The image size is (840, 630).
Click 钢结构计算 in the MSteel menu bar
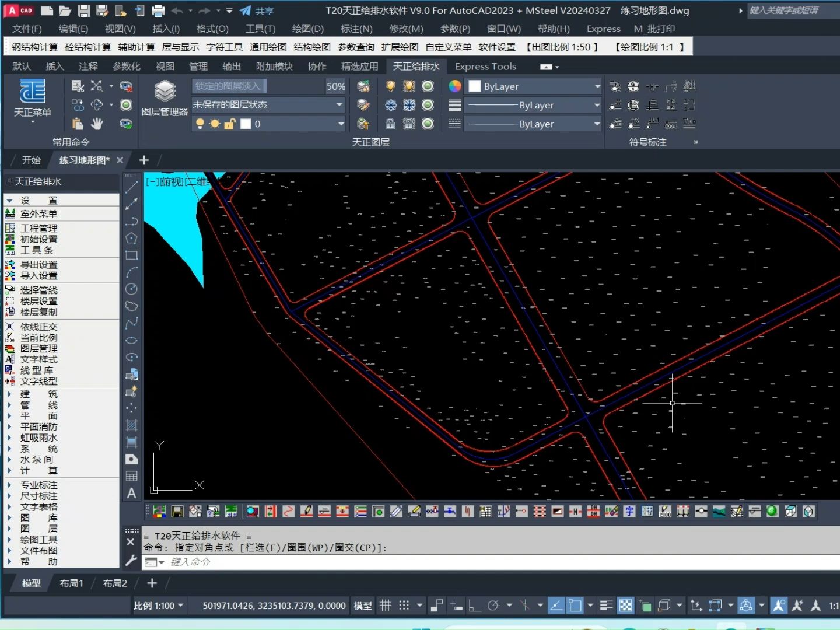pyautogui.click(x=35, y=47)
